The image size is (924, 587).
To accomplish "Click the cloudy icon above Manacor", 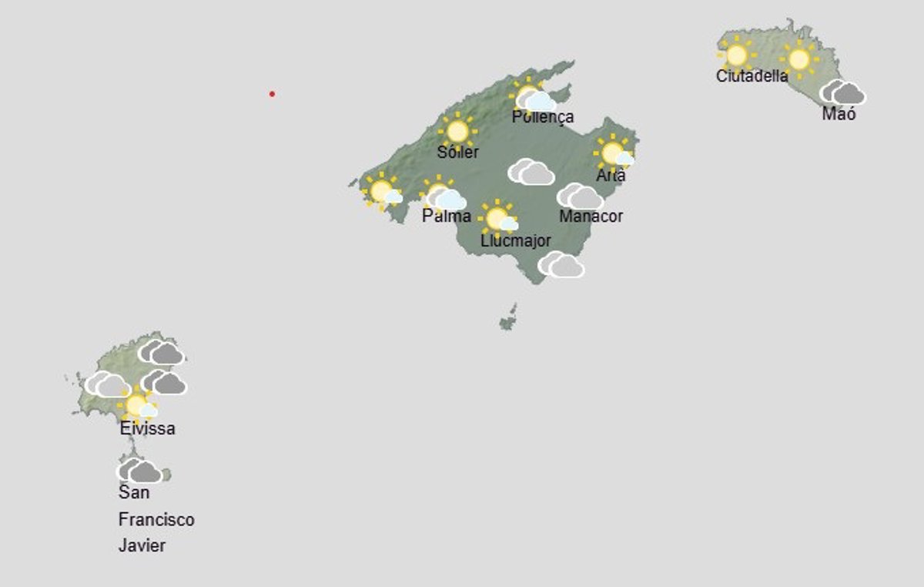I will click(x=580, y=196).
